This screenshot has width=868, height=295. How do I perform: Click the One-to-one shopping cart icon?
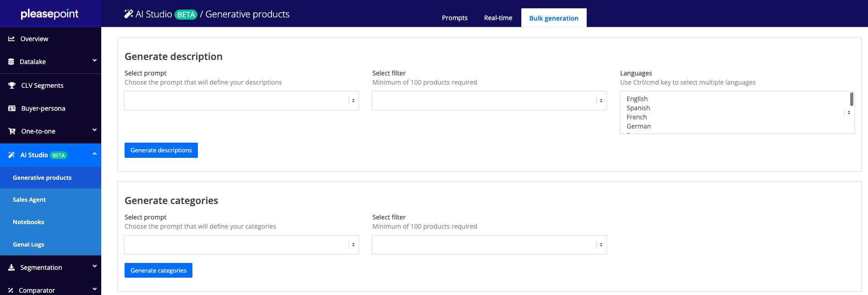pyautogui.click(x=12, y=131)
